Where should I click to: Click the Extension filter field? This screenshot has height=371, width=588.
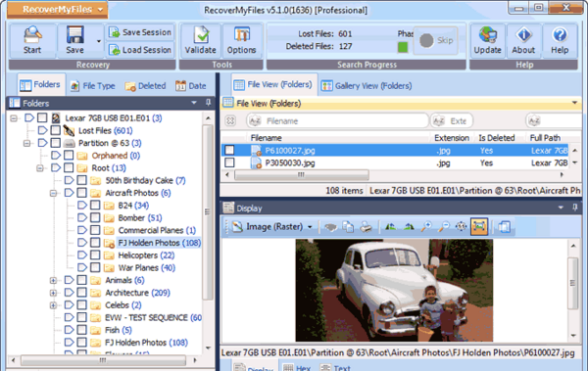[452, 121]
